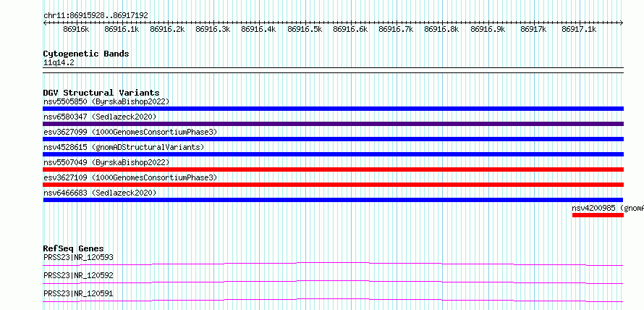Select the Cytogenetic Bands track title
Viewport: 644px width, 310px height.
(x=86, y=54)
